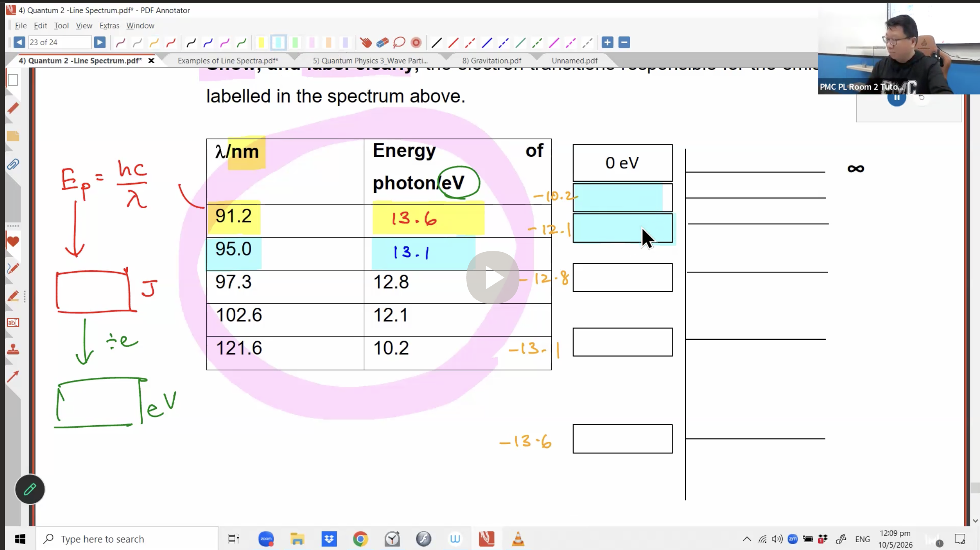Screen dimensions: 980x550
Task: Select the eraser tool
Action: [382, 42]
